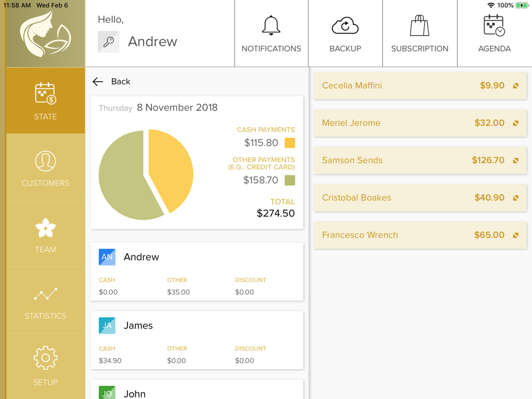Go to the Statistics section
Screen dimensions: 532x399
[x=45, y=300]
